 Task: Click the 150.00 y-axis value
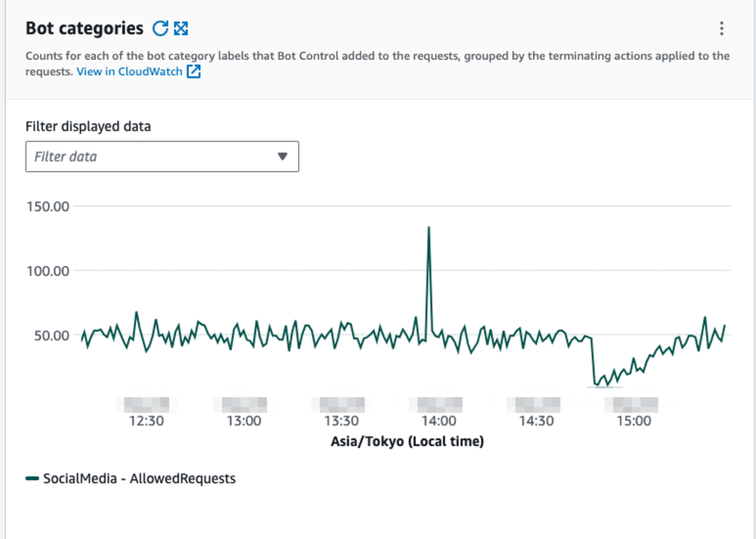pos(48,206)
